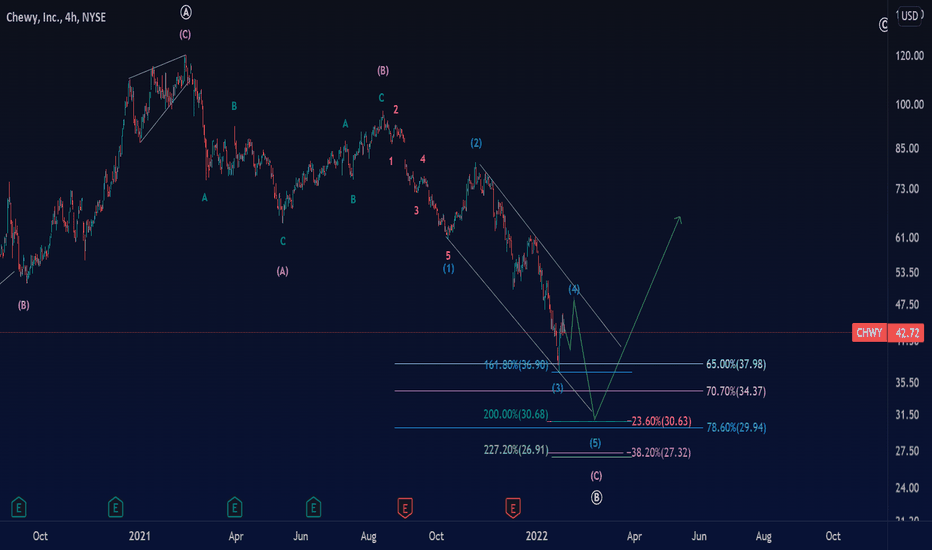Image resolution: width=932 pixels, height=550 pixels.
Task: Open the USD currency selector
Action: pos(909,16)
